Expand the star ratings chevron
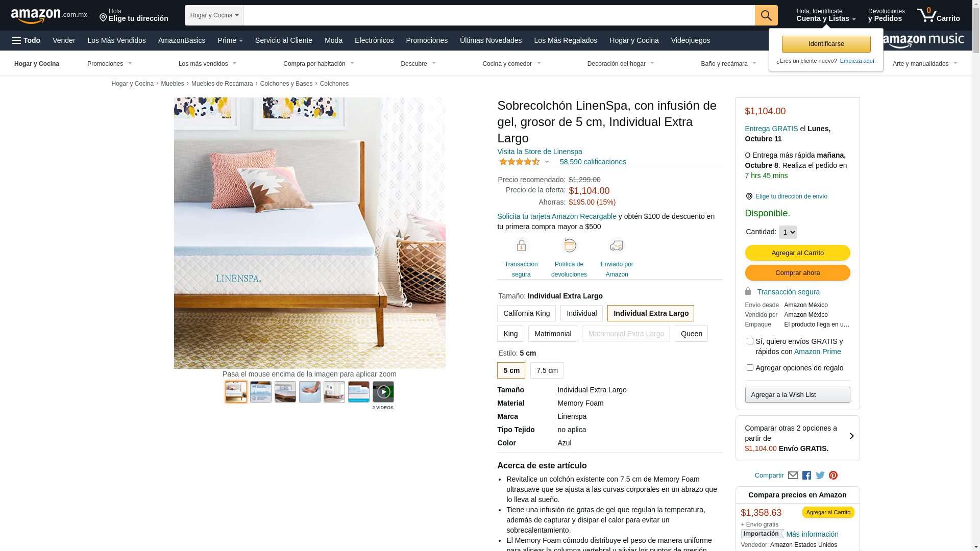This screenshot has width=980, height=551. click(x=547, y=162)
